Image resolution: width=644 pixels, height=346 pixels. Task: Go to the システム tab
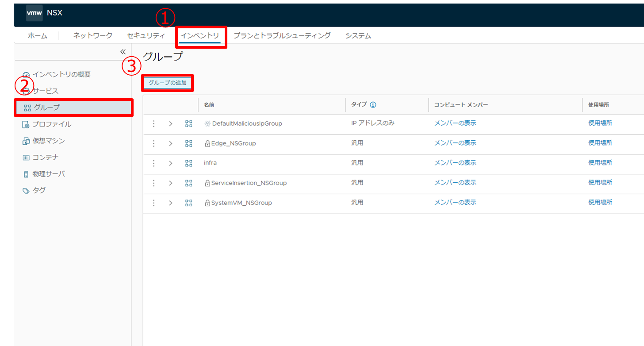click(x=358, y=36)
